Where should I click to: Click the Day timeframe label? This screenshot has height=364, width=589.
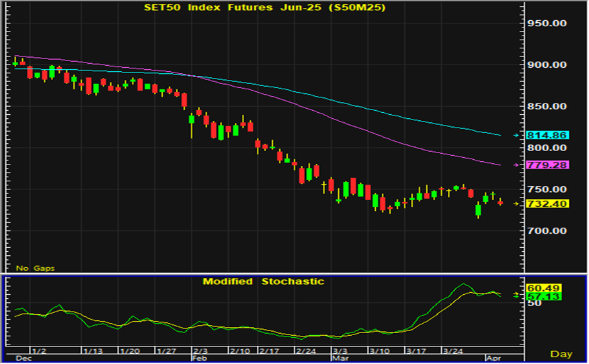tap(561, 354)
